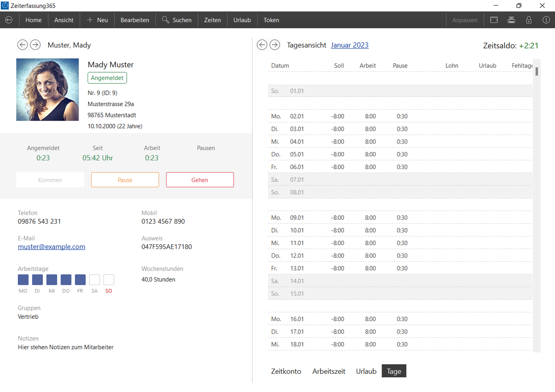Click the printer icon

(x=511, y=20)
